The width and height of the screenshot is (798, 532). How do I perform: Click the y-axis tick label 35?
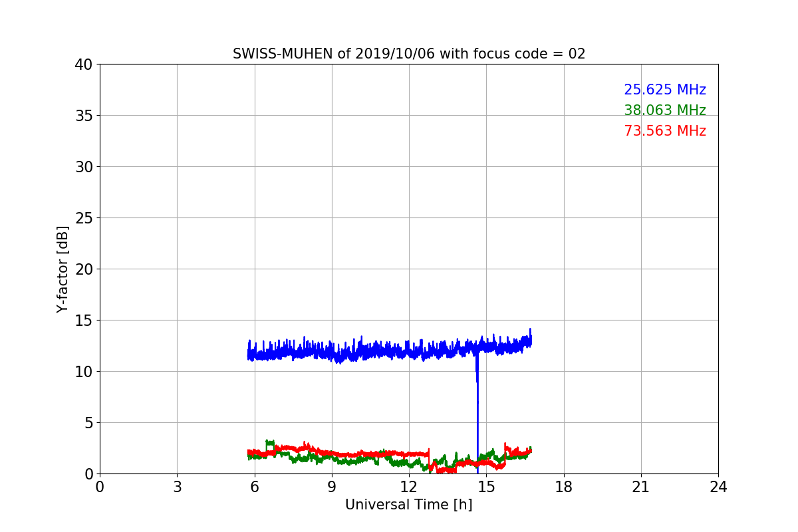83,116
